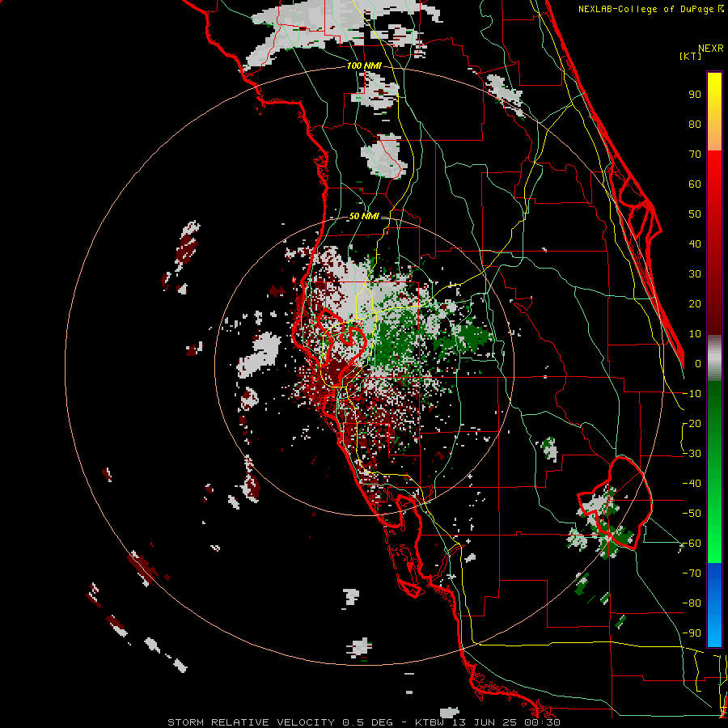
Task: Pick the blue segment of the velocity color bar
Action: pyautogui.click(x=714, y=605)
